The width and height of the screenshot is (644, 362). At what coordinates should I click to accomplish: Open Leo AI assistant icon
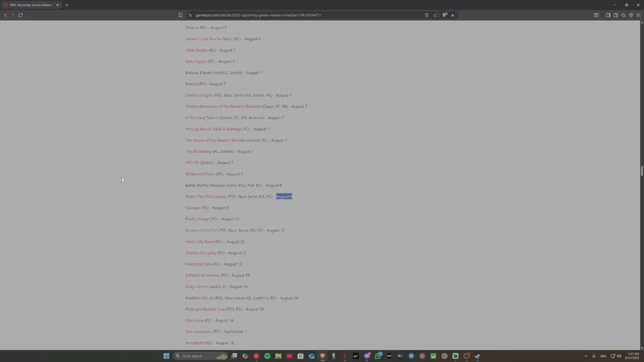pyautogui.click(x=623, y=15)
